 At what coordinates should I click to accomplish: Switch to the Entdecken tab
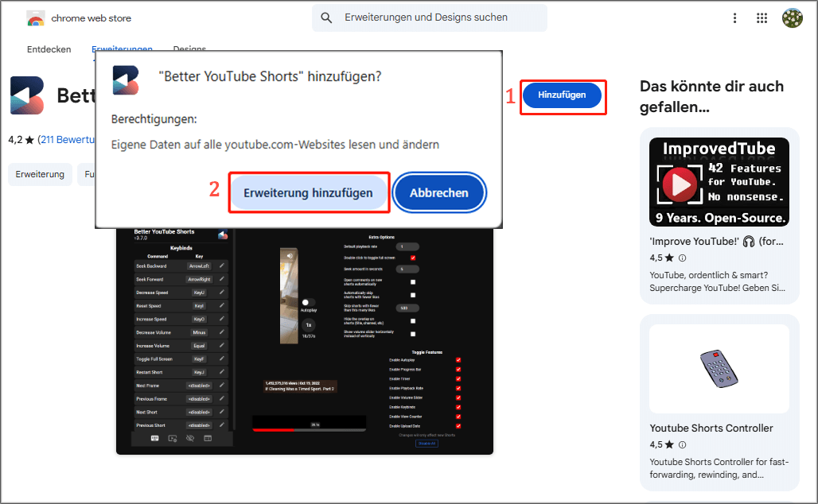click(49, 49)
